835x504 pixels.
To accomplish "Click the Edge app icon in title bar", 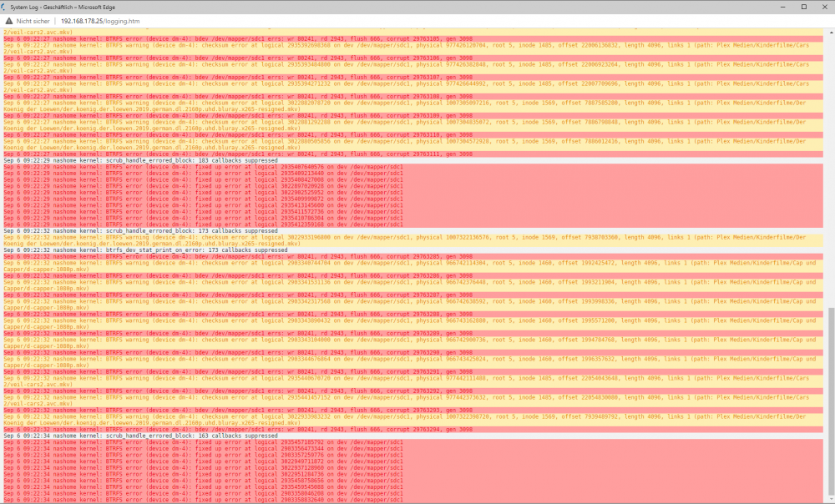I will (x=4, y=7).
